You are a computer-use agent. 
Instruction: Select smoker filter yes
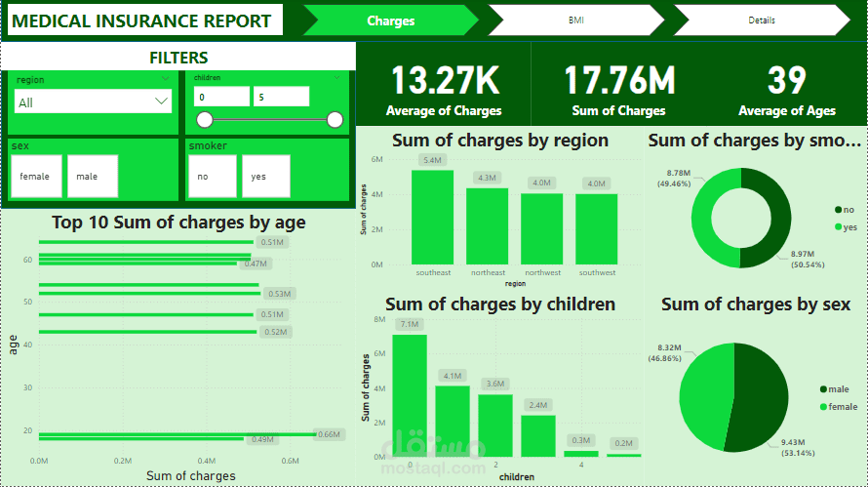pyautogui.click(x=265, y=177)
